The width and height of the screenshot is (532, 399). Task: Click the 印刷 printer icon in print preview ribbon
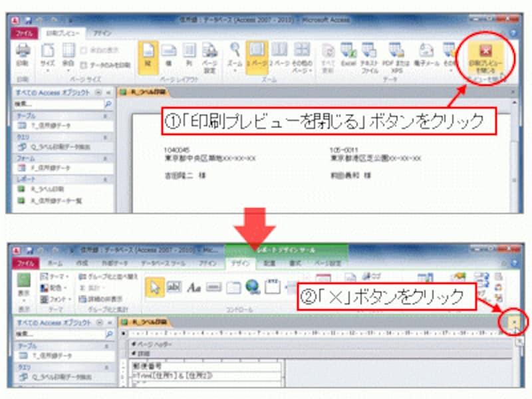click(x=23, y=55)
